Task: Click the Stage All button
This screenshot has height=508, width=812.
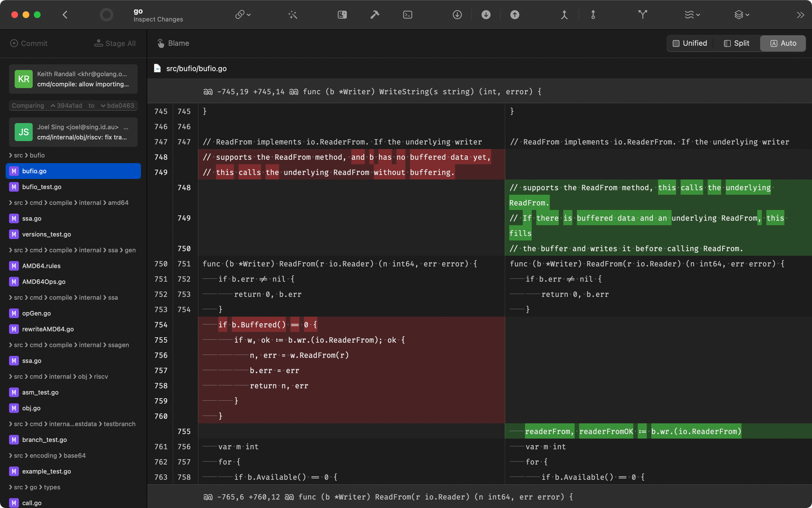Action: [115, 43]
